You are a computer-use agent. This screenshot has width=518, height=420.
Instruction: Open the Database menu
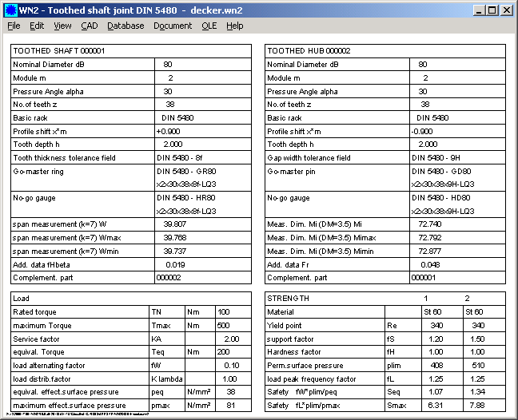(x=126, y=26)
